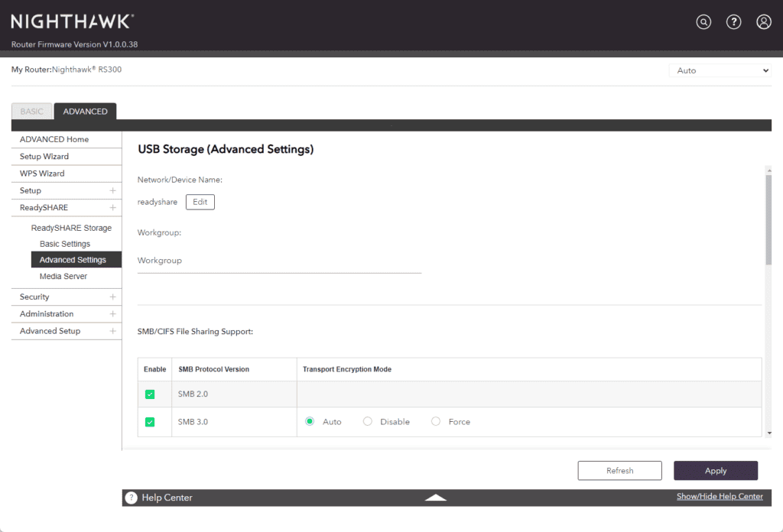Image resolution: width=783 pixels, height=532 pixels.
Task: Expand Help Center with up arrow
Action: tap(435, 498)
